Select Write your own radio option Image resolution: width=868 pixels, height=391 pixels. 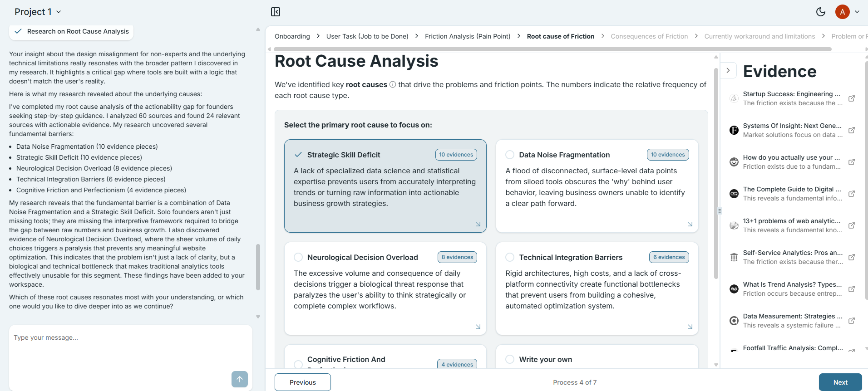(x=510, y=359)
